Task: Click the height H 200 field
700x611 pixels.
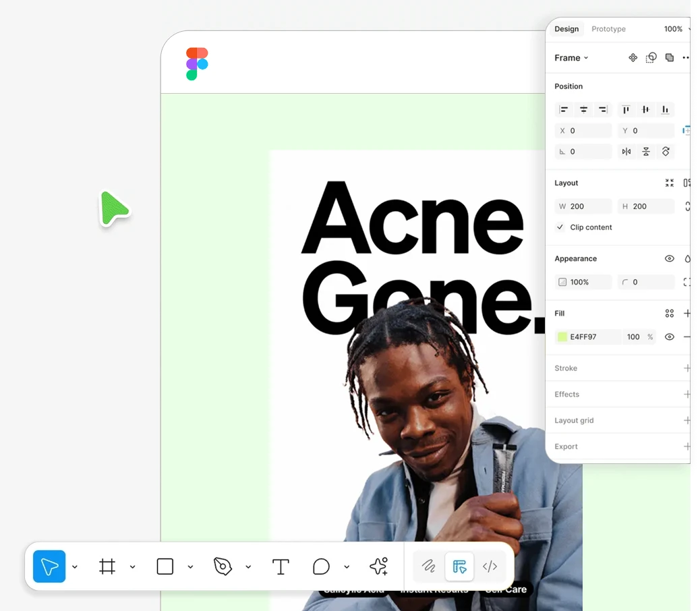Action: [646, 206]
